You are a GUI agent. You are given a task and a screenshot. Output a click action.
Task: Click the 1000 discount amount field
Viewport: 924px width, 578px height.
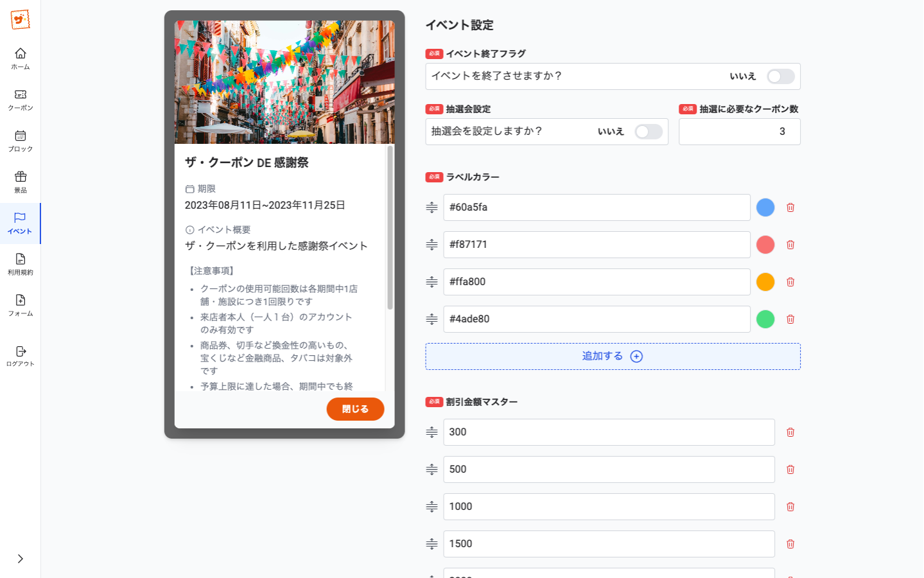pyautogui.click(x=609, y=507)
